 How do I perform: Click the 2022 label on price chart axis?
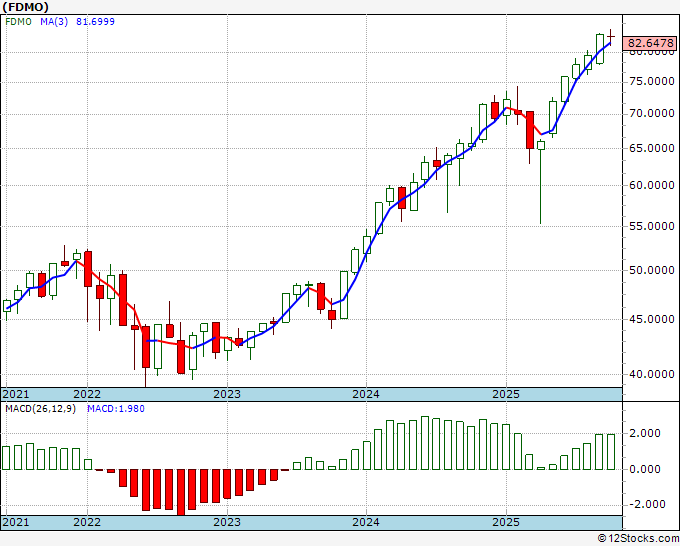tap(87, 394)
